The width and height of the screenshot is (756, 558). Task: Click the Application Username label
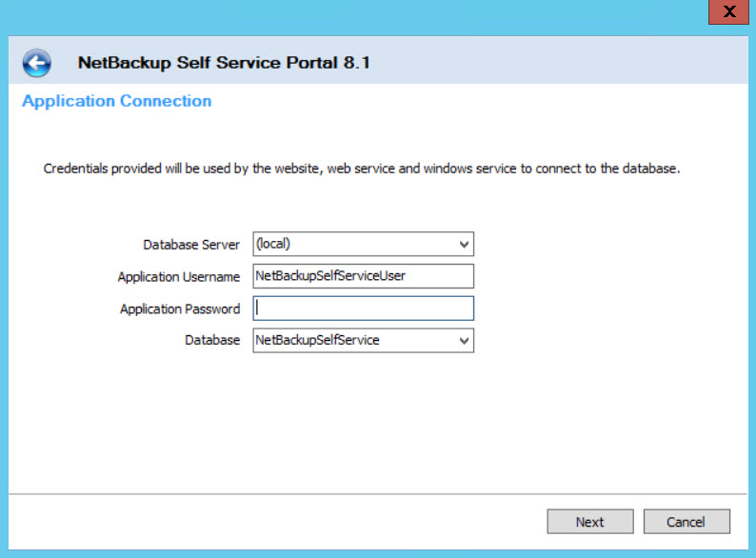[179, 277]
